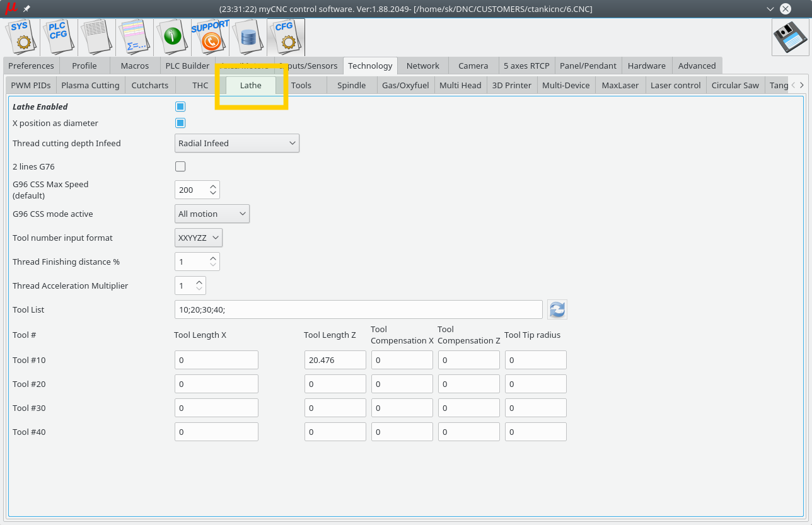The image size is (812, 525).
Task: Open Tool number input format dropdown
Action: click(198, 238)
